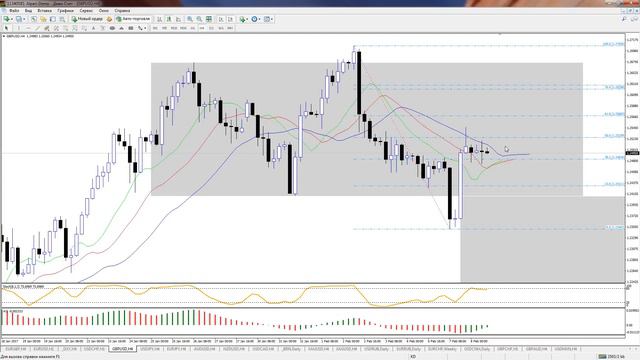Open the Файл menu

pyautogui.click(x=14, y=11)
